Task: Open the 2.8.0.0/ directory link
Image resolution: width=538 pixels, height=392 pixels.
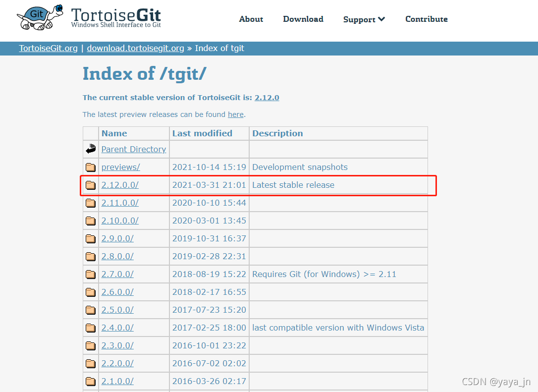Action: pos(118,256)
